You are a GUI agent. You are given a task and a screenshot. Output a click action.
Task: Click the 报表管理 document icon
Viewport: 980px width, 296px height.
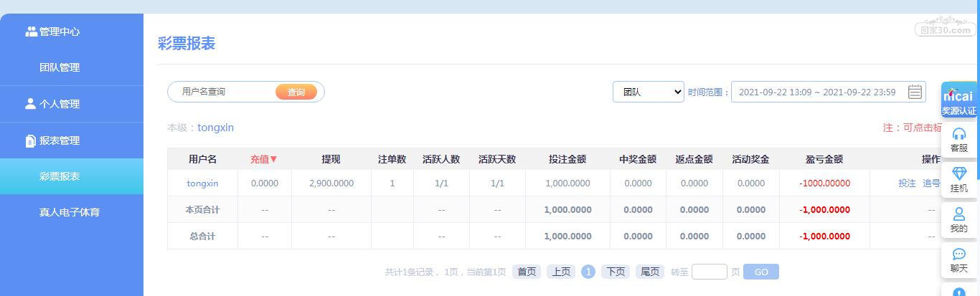pos(30,140)
